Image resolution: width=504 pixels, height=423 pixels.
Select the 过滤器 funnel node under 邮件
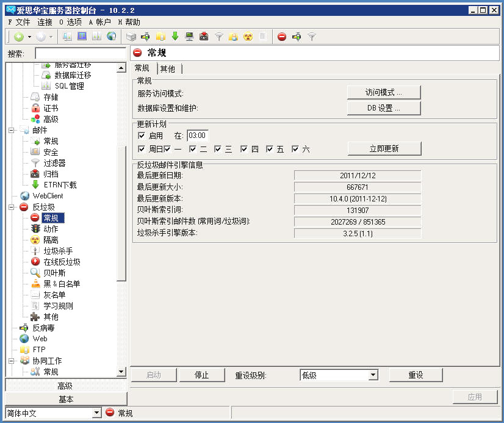54,163
